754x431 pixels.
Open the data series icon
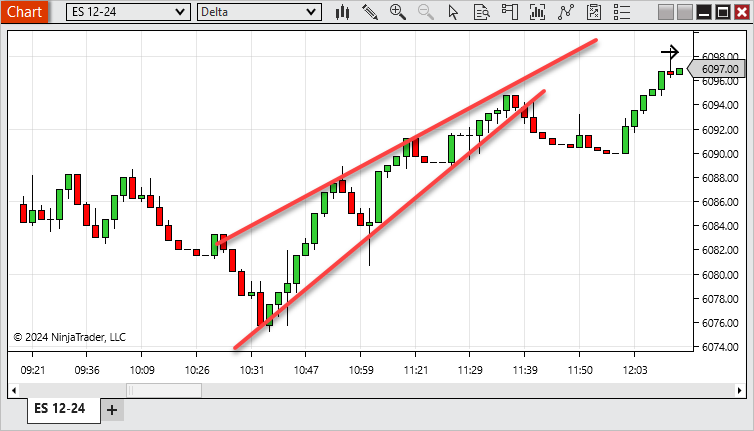pos(538,12)
